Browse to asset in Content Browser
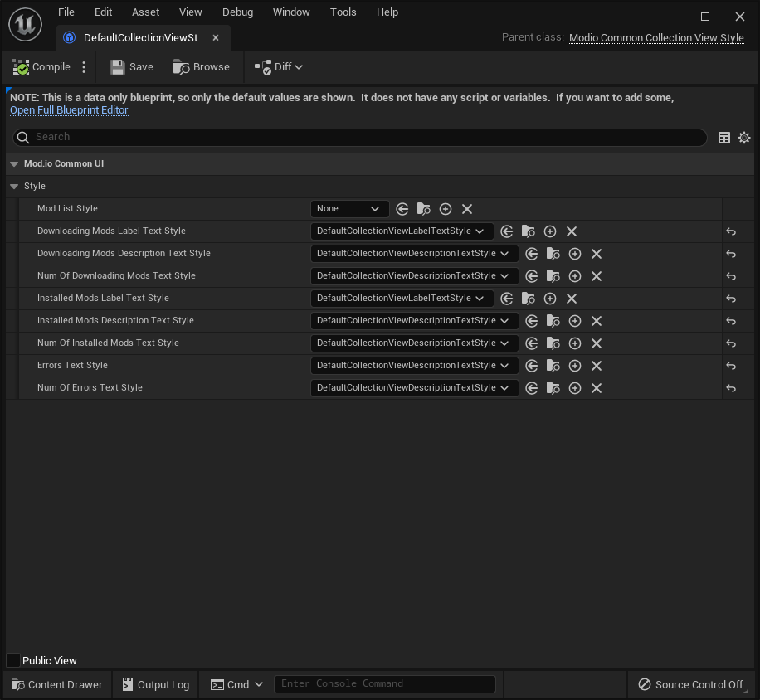This screenshot has width=760, height=700. pos(201,67)
